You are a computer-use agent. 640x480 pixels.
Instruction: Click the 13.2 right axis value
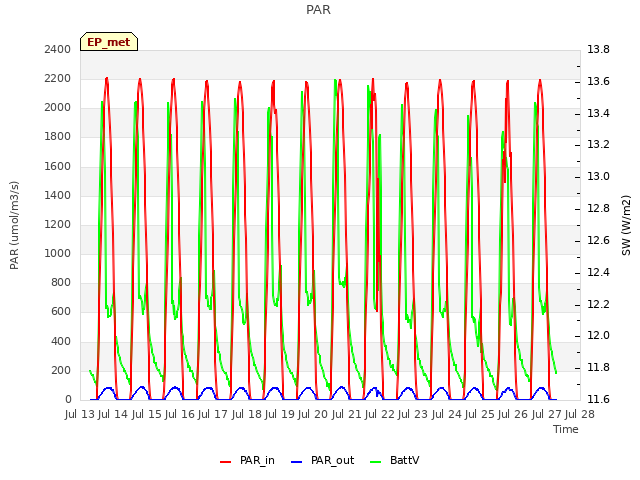click(x=598, y=145)
